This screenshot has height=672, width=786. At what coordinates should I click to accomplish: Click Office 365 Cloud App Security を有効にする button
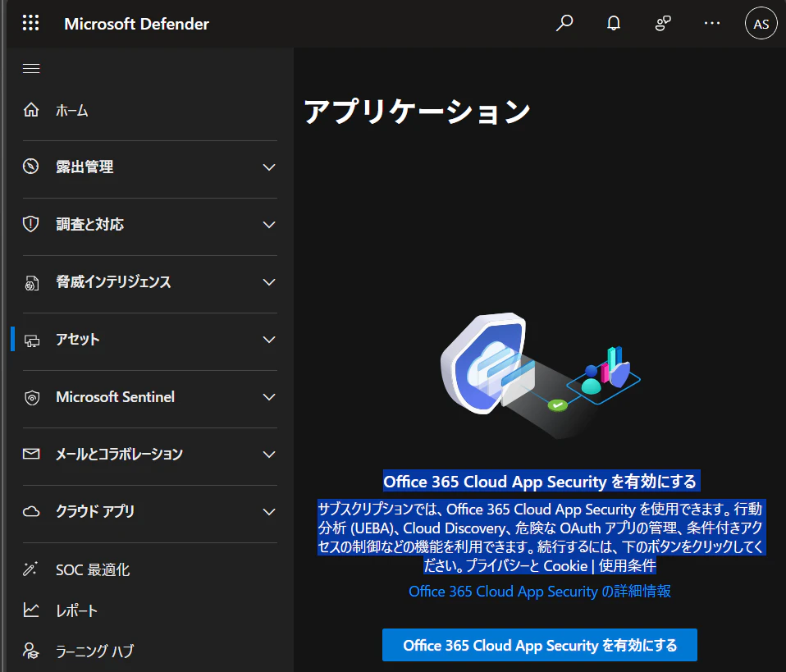[x=539, y=645]
